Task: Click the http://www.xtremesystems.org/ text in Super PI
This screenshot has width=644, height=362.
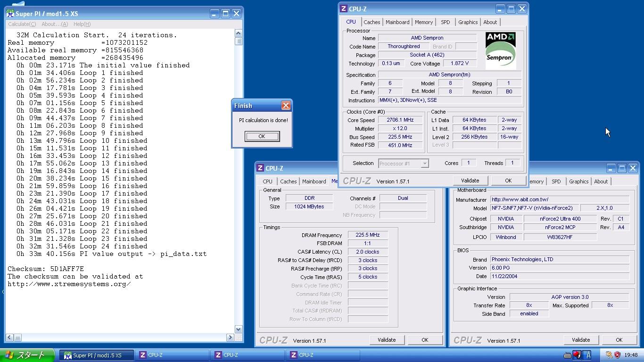Action: (69, 284)
